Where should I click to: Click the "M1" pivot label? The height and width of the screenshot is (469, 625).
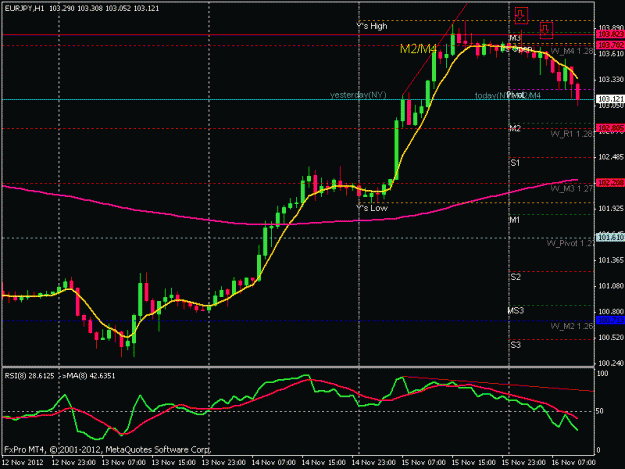(x=514, y=220)
